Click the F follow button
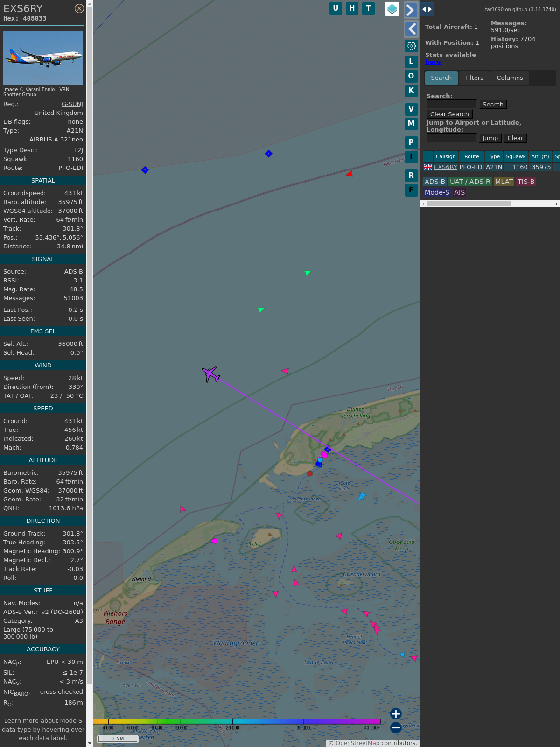The width and height of the screenshot is (560, 747). pyautogui.click(x=411, y=190)
